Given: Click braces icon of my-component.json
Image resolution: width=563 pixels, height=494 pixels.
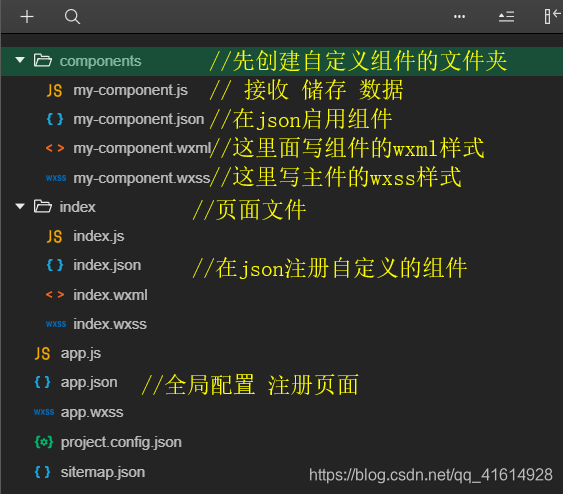Looking at the screenshot, I should 55,119.
